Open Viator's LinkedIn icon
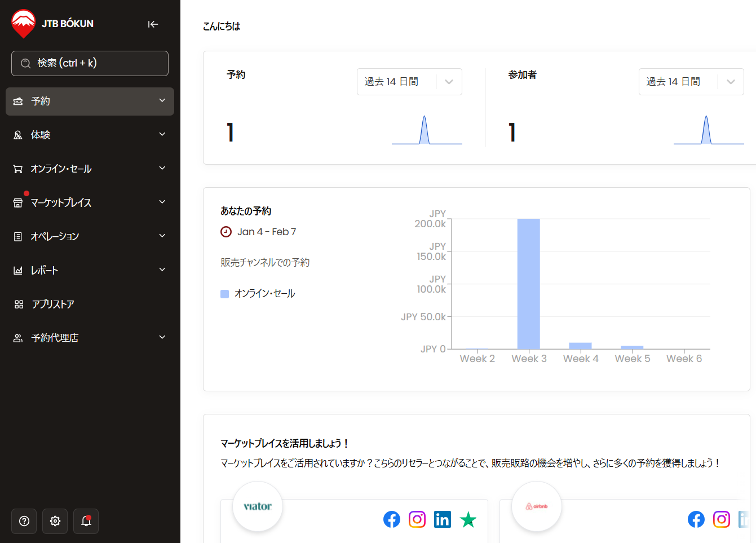This screenshot has height=543, width=756. tap(443, 519)
